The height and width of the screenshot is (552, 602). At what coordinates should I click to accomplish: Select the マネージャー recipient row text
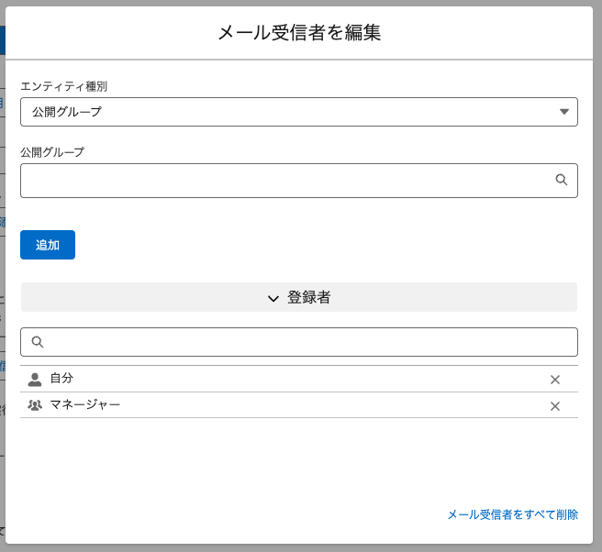(85, 405)
